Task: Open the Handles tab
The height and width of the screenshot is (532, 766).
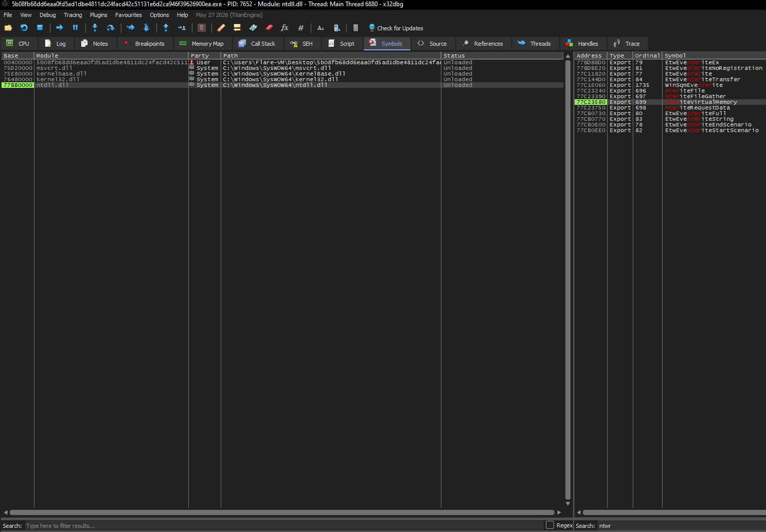Action: pos(582,44)
